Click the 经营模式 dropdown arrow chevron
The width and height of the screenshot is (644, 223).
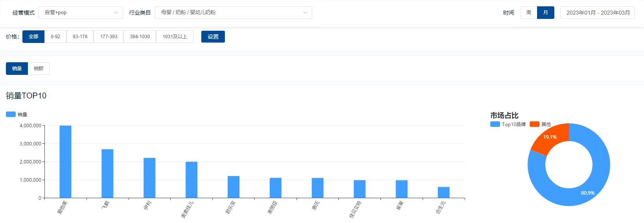pyautogui.click(x=116, y=13)
